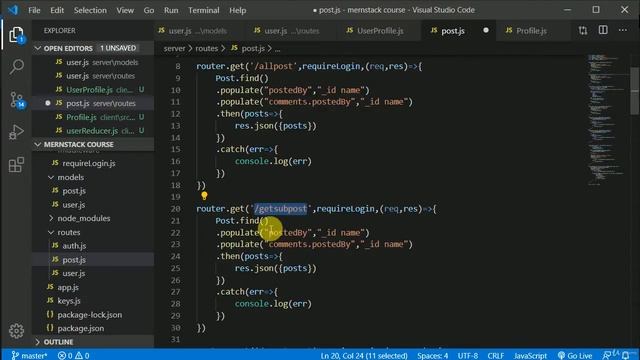Open Manage gear settings icon
640x360 pixels.
[16, 331]
